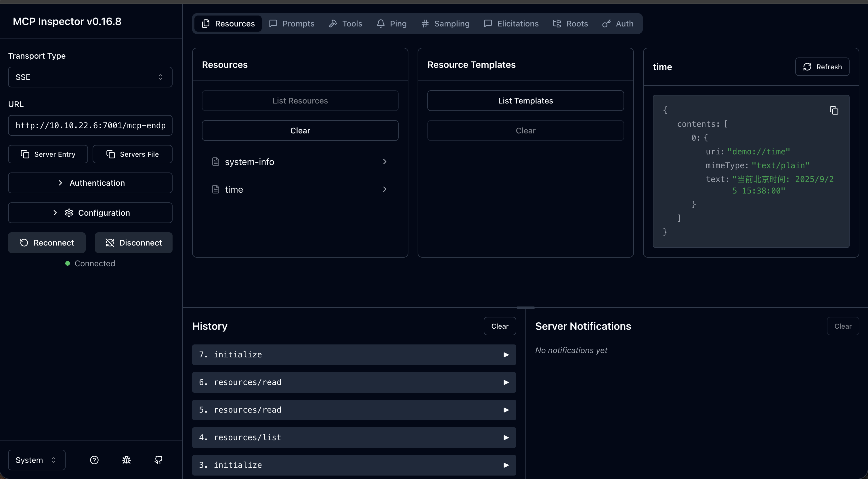868x479 pixels.
Task: Expand history entry 7 initialize
Action: 354,355
